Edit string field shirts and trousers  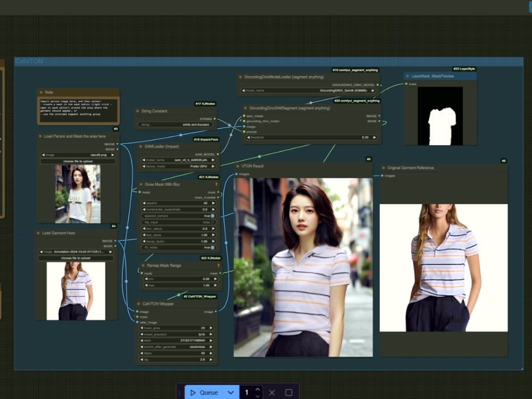[x=176, y=124]
